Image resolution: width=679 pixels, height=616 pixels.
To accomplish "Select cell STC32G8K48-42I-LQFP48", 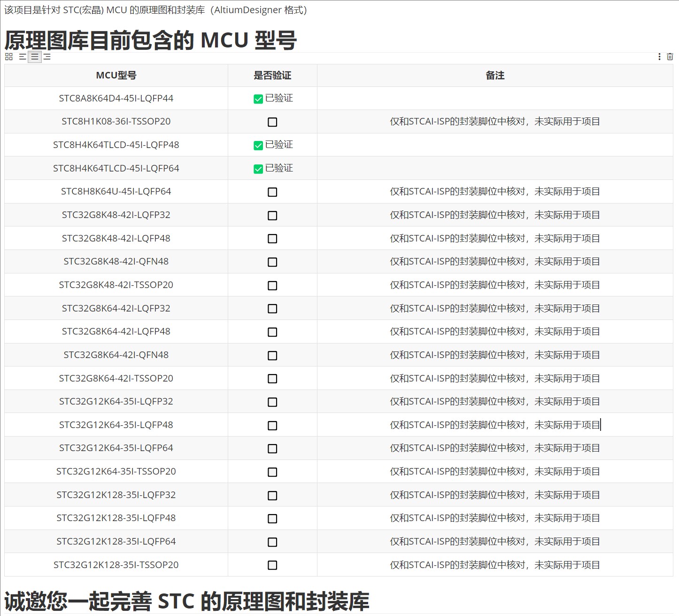I will [116, 238].
